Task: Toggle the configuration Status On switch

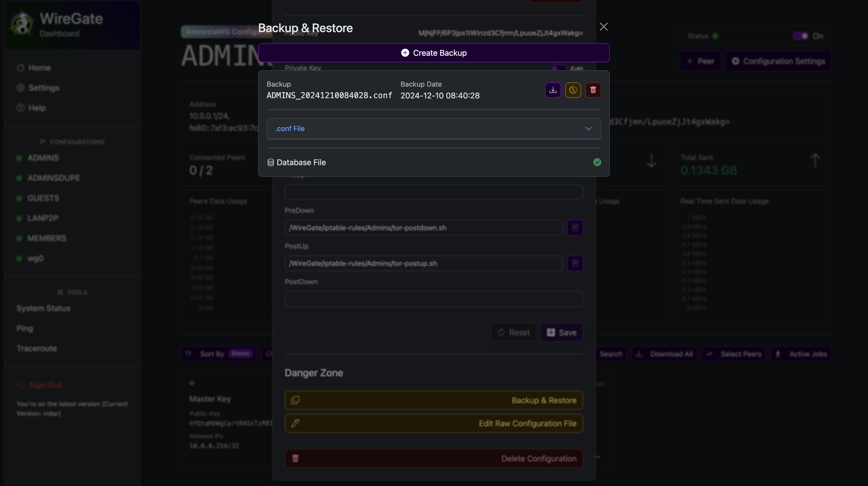Action: pos(801,36)
